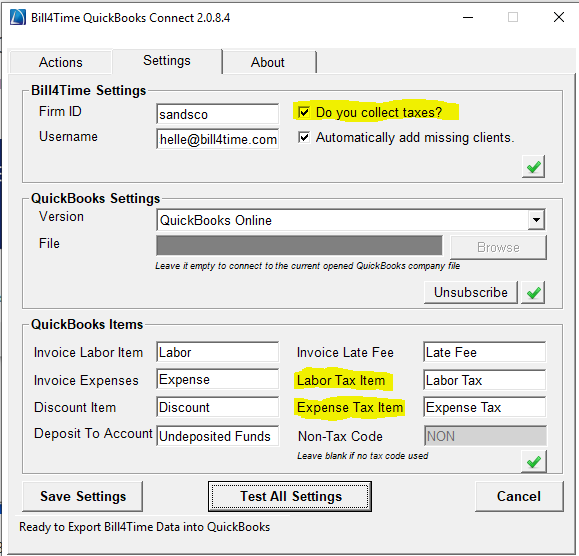Image resolution: width=579 pixels, height=556 pixels.
Task: Click the greyed-out File path field
Action: click(x=299, y=246)
